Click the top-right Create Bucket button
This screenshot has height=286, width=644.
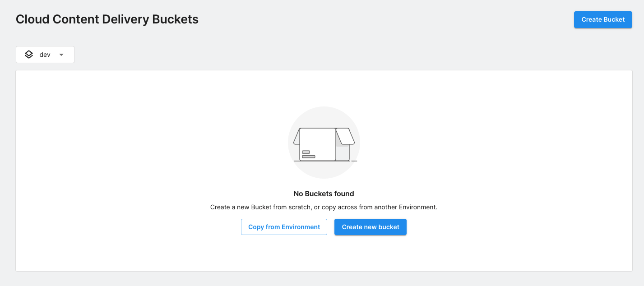(603, 19)
